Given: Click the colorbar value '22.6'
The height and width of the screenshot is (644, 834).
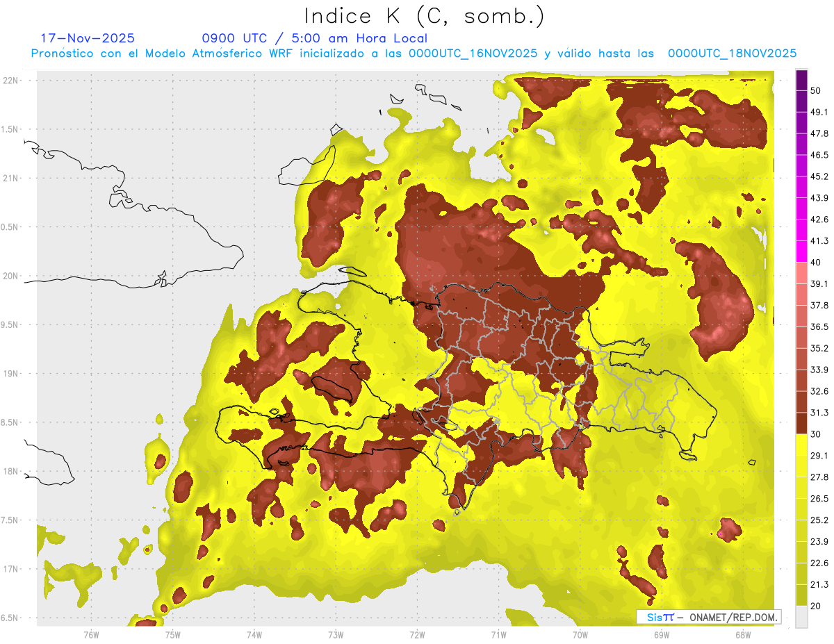Looking at the screenshot, I should [x=819, y=563].
